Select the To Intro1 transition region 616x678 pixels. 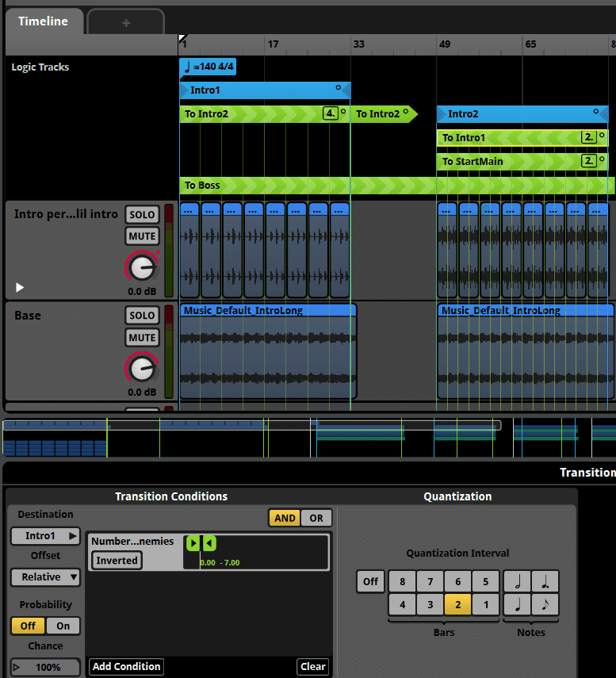[522, 137]
